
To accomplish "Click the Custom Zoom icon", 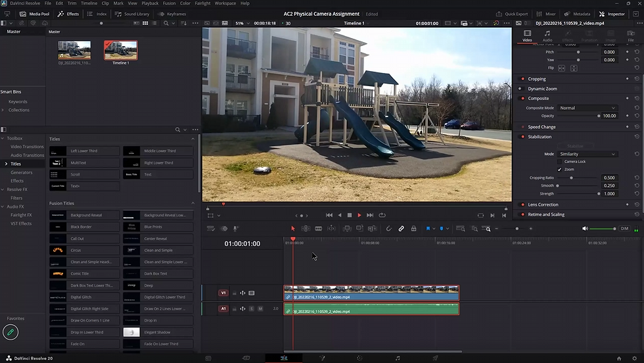I will pos(486,229).
